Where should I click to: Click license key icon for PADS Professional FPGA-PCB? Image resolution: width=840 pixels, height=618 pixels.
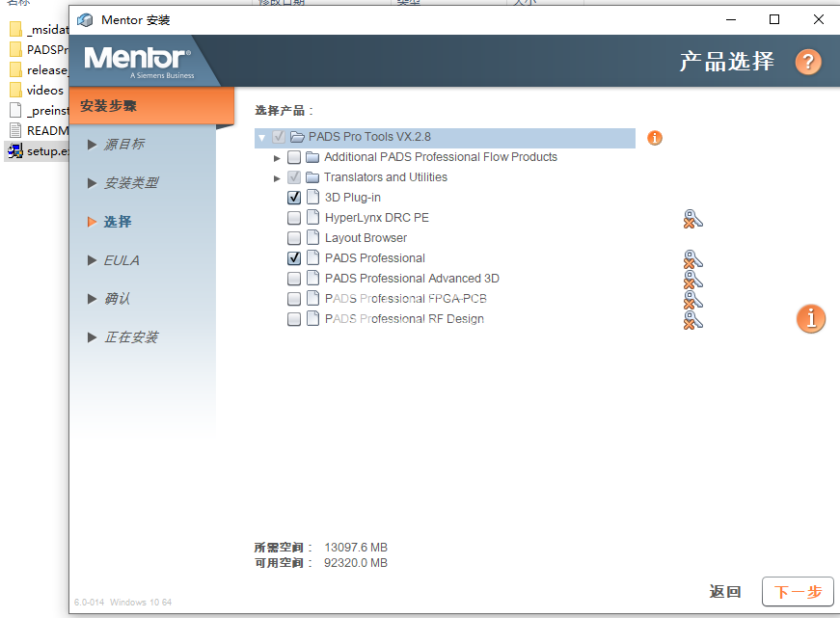[x=692, y=300]
